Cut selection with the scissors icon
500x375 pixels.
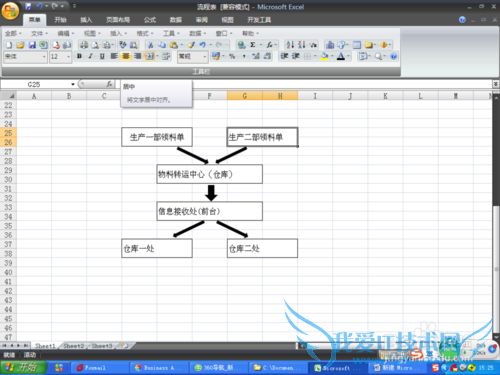coord(151,45)
